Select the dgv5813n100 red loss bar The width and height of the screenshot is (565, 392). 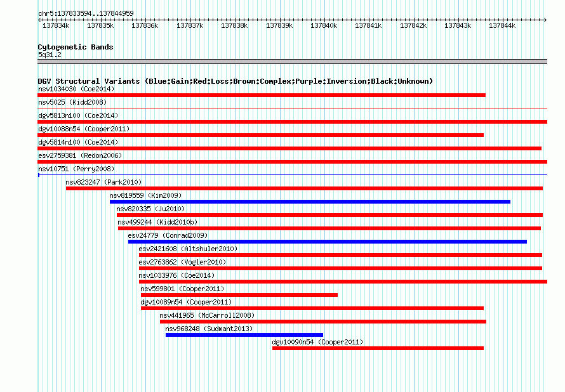[x=293, y=122]
